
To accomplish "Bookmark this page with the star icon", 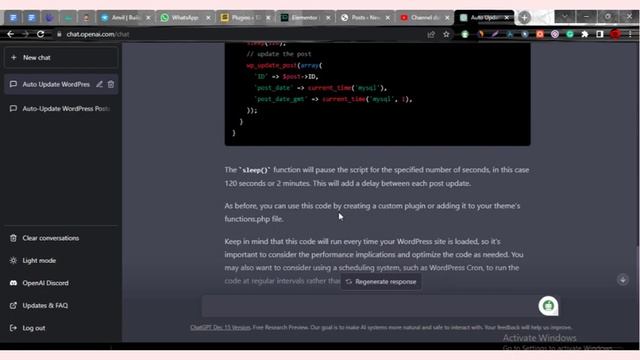I will click(446, 34).
